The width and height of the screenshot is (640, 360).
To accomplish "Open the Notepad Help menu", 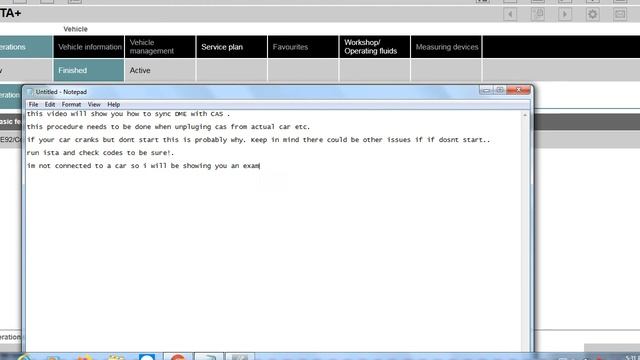I will click(x=113, y=104).
